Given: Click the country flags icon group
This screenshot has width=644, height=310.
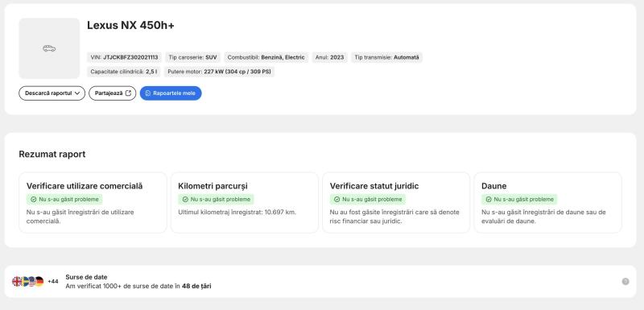Looking at the screenshot, I should pos(28,281).
